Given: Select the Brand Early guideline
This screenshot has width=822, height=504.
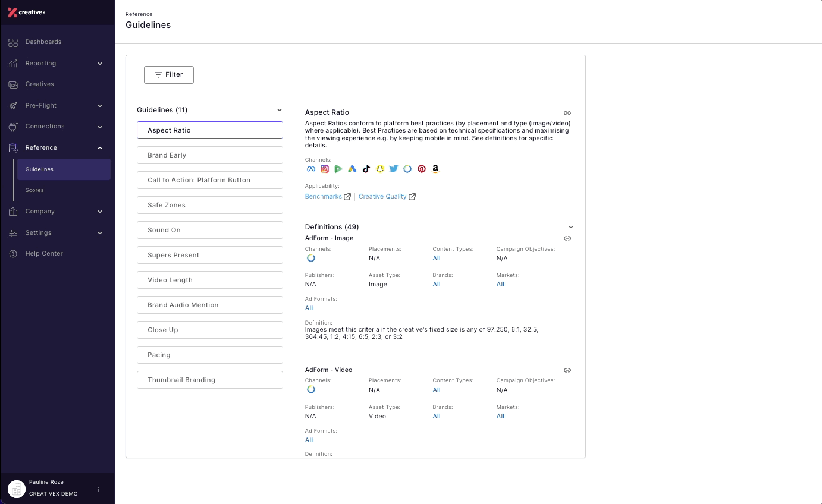Looking at the screenshot, I should pyautogui.click(x=210, y=155).
